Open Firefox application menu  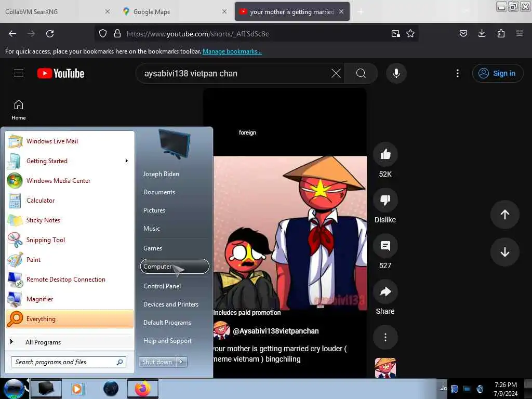519,33
